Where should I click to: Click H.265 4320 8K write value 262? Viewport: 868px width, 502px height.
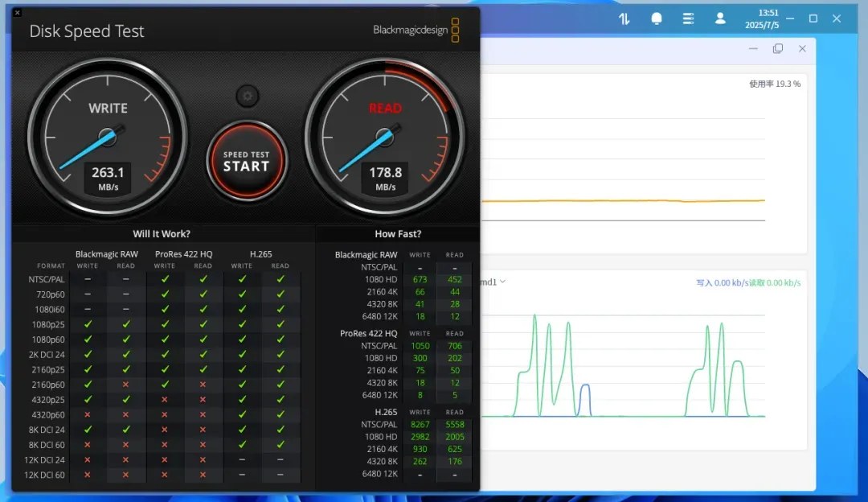point(420,461)
